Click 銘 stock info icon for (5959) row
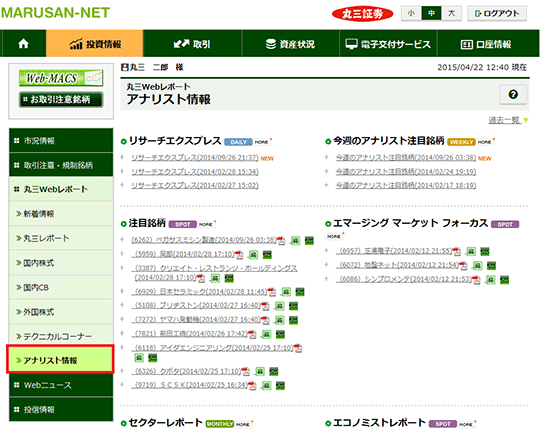540x444 pixels. point(253,255)
